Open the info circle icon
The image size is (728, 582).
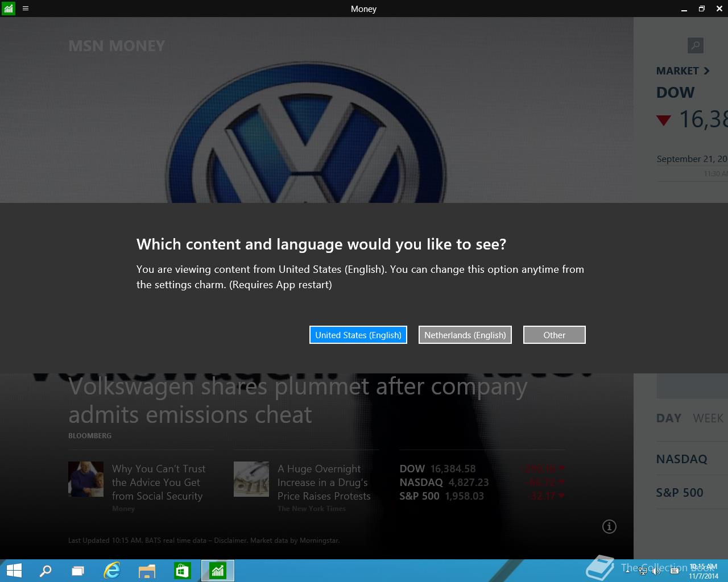(609, 526)
